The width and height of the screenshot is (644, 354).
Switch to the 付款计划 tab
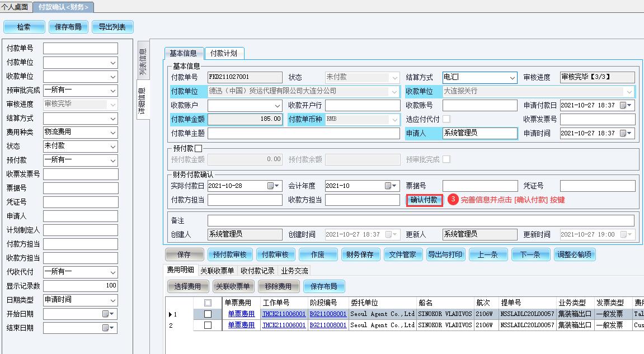[x=224, y=53]
